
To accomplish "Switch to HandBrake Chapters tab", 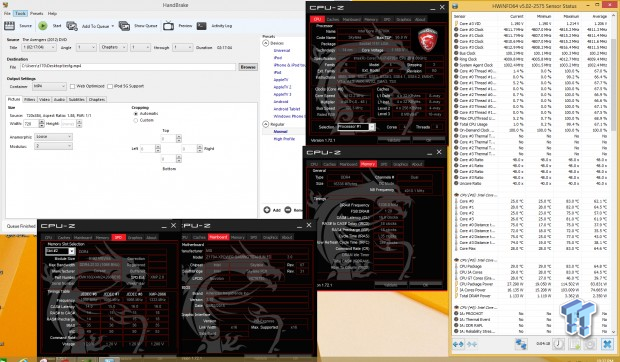I will tap(96, 100).
